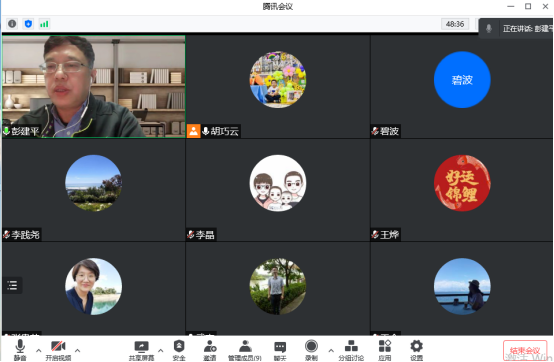Toggle the mute microphone button
This screenshot has height=362, width=554.
[x=20, y=350]
